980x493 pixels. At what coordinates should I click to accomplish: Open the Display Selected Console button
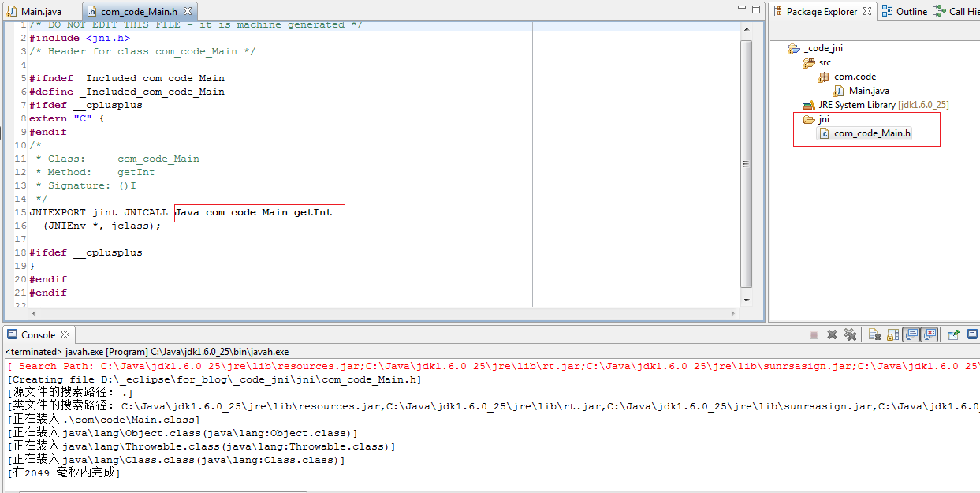coord(972,335)
